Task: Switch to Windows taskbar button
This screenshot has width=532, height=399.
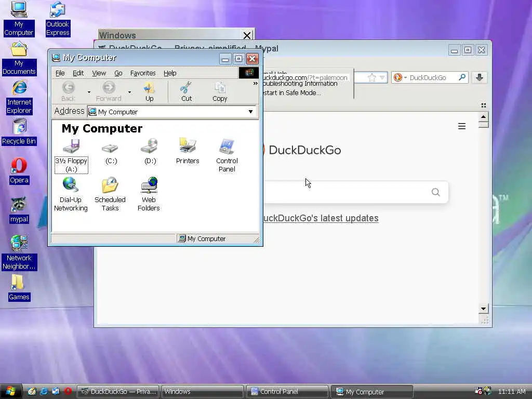Action: coord(202,392)
